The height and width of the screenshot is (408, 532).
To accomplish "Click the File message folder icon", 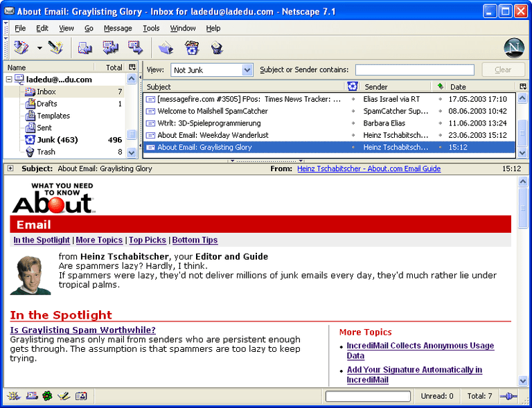I will click(x=166, y=48).
